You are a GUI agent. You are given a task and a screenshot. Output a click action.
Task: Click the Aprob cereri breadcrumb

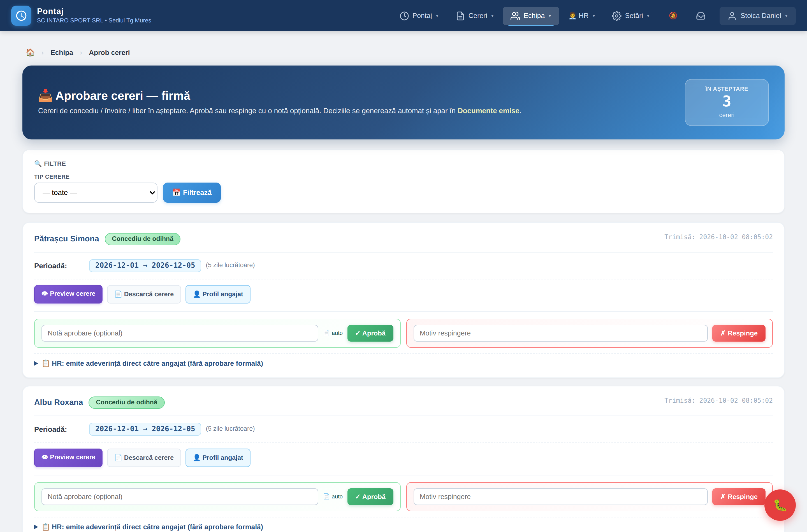click(109, 53)
